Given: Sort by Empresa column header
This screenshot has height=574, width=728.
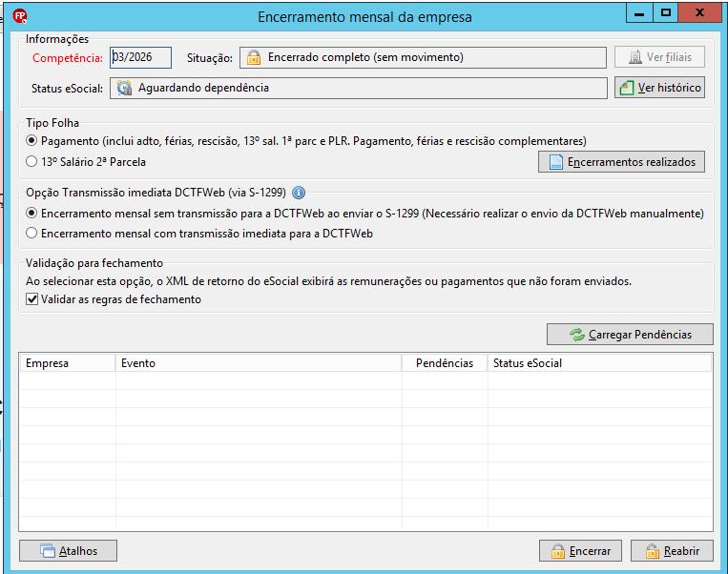Looking at the screenshot, I should 68,363.
